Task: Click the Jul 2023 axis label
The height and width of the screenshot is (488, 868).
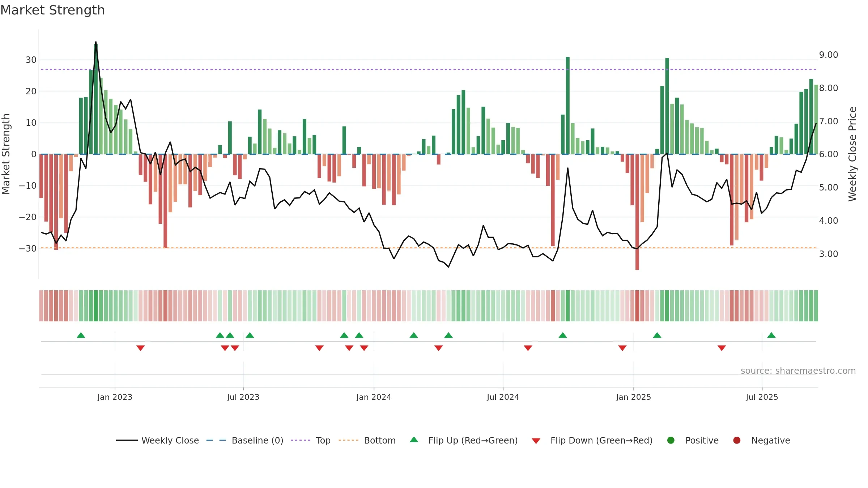Action: [243, 397]
